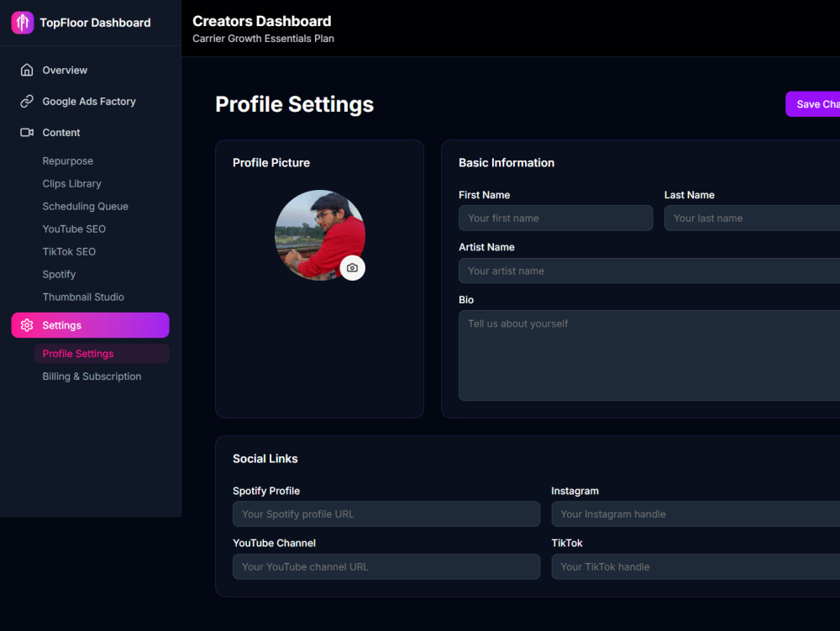Click the profile picture thumbnail

(x=320, y=235)
